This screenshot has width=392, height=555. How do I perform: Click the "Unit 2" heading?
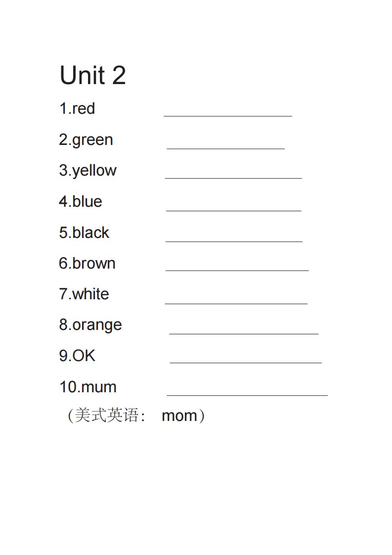[92, 76]
